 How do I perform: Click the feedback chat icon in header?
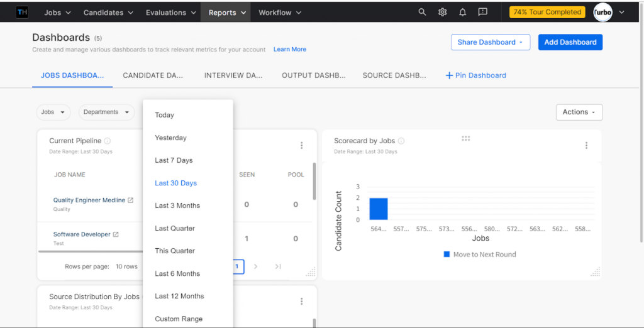point(482,12)
